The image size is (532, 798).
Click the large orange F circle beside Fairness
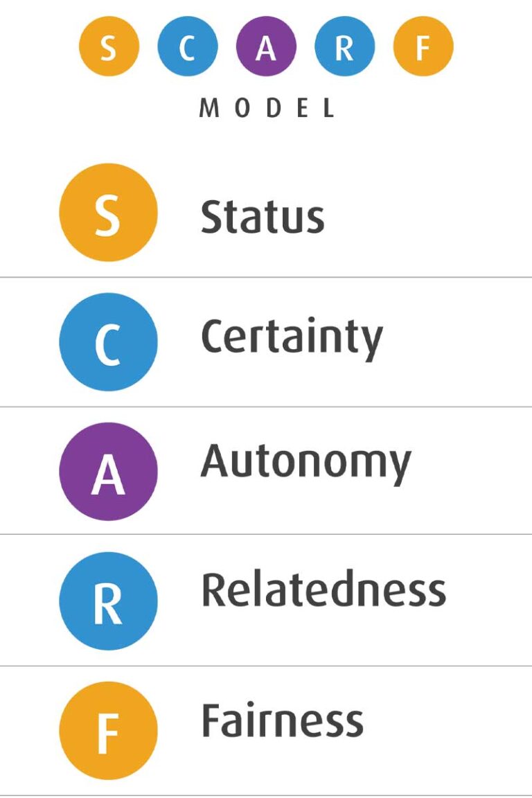[109, 731]
